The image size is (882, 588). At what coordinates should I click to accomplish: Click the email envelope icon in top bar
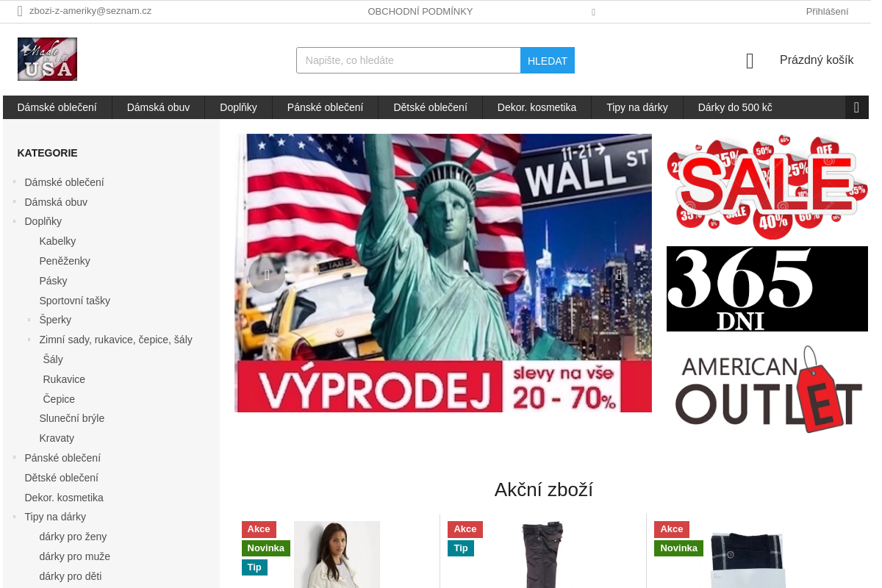pos(20,11)
